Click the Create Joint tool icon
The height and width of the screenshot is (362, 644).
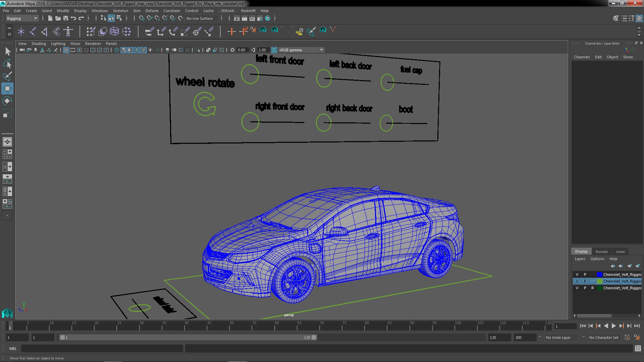pyautogui.click(x=33, y=32)
